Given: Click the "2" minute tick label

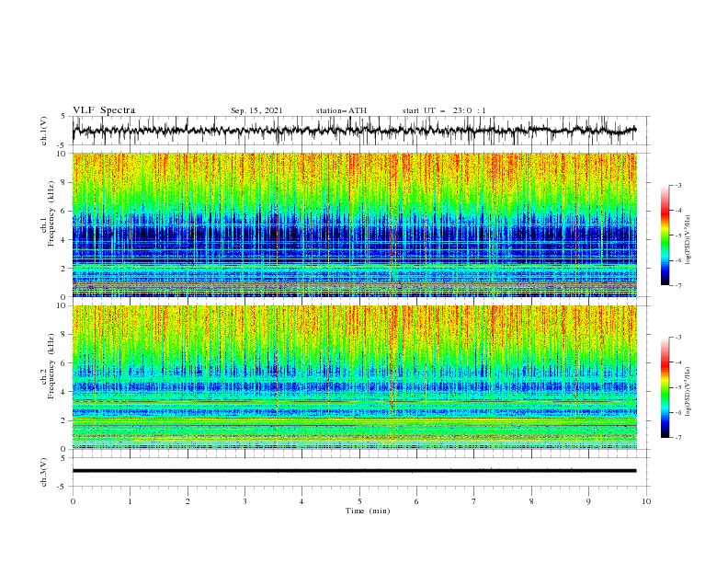Looking at the screenshot, I should click(x=188, y=501).
